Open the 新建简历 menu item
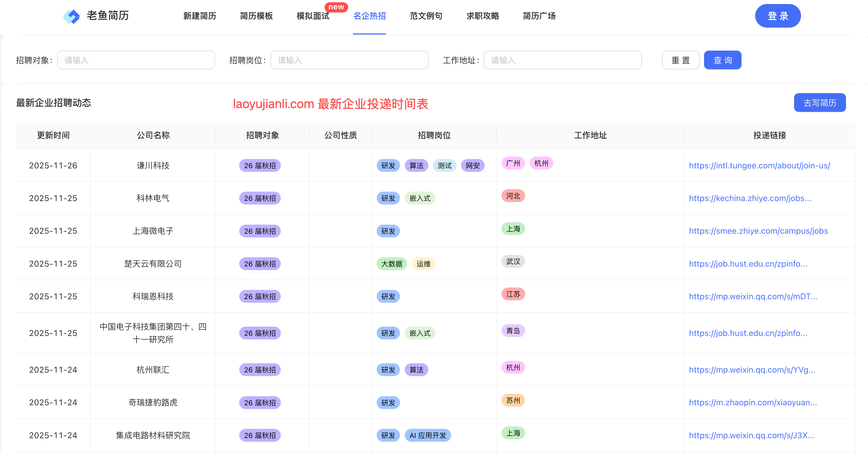Viewport: 868px width, 454px height. (x=200, y=16)
